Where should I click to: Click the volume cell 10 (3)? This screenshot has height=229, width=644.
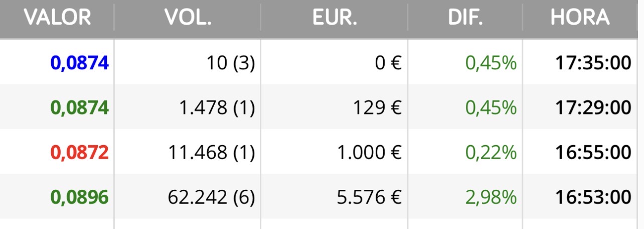click(230, 63)
